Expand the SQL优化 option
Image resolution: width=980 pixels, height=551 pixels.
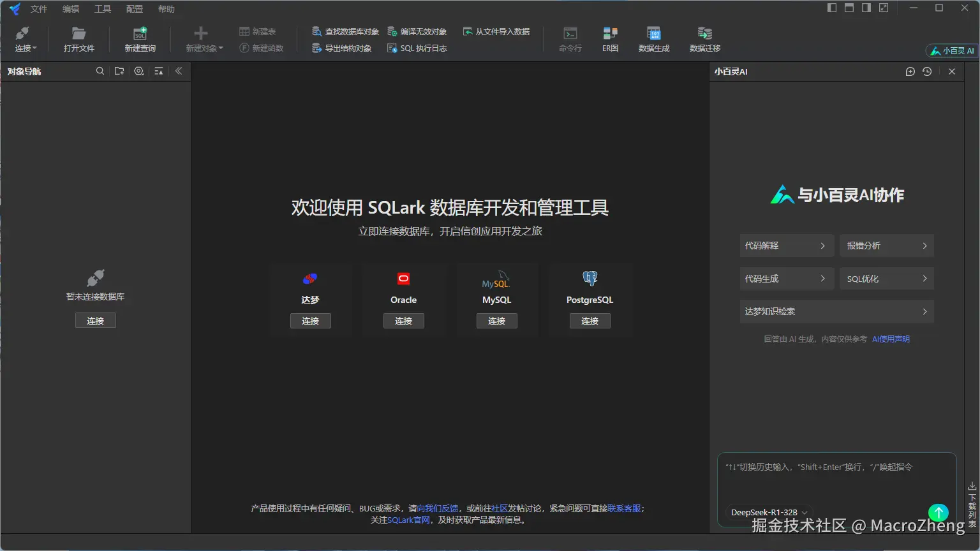pyautogui.click(x=887, y=279)
